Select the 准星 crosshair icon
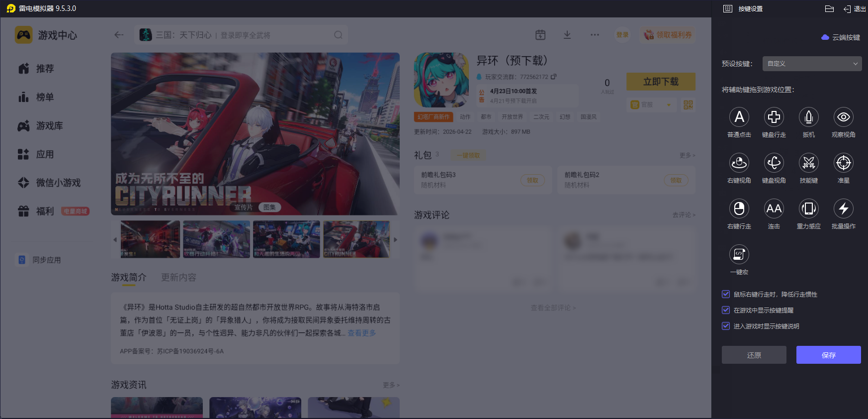The width and height of the screenshot is (868, 419). [x=844, y=163]
